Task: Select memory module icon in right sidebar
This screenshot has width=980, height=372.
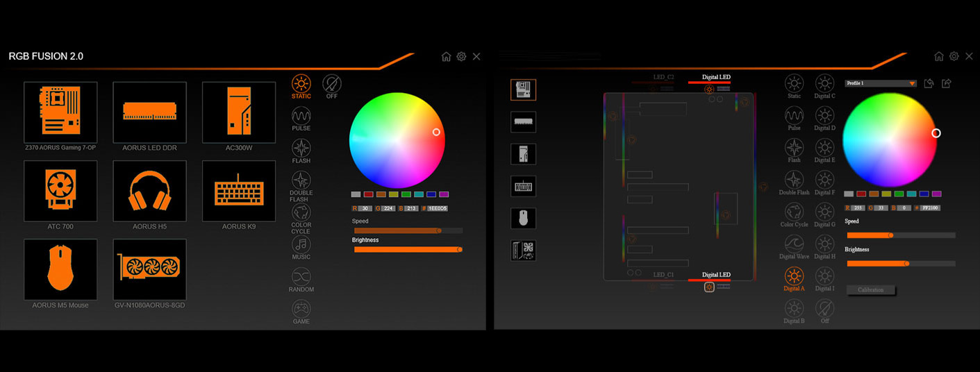Action: (523, 121)
